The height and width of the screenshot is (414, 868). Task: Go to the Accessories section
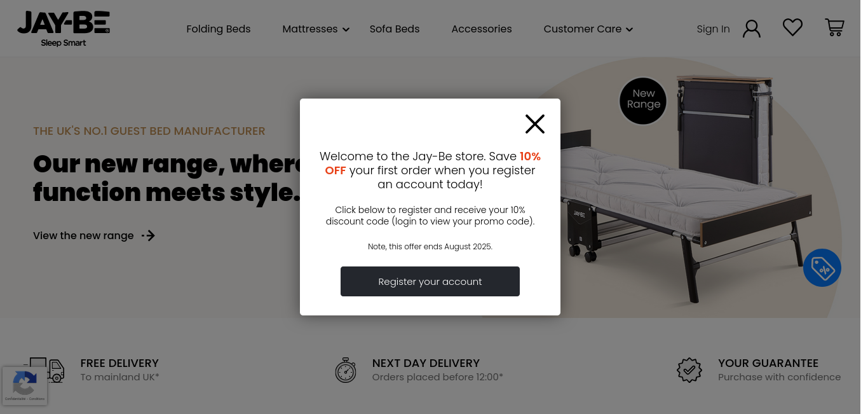[x=482, y=29]
